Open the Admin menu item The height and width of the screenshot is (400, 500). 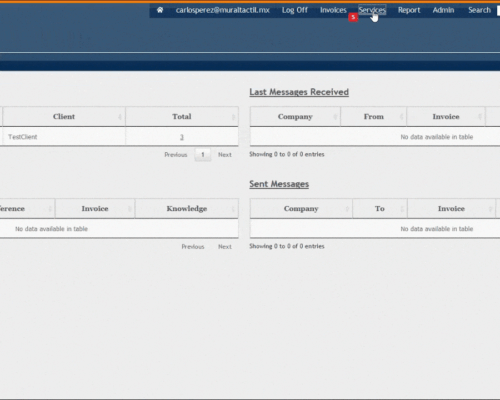coord(443,10)
